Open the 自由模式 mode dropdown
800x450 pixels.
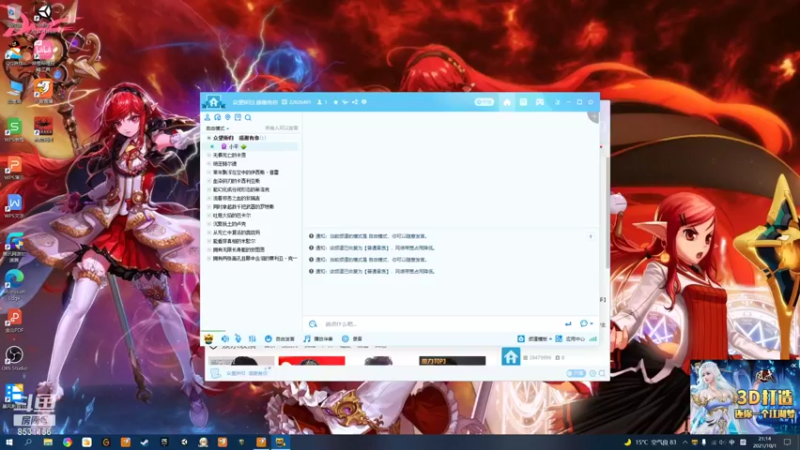click(217, 128)
